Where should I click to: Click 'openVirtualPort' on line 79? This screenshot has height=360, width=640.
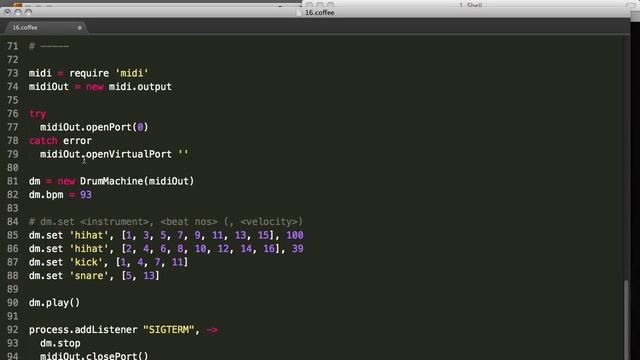coord(129,154)
